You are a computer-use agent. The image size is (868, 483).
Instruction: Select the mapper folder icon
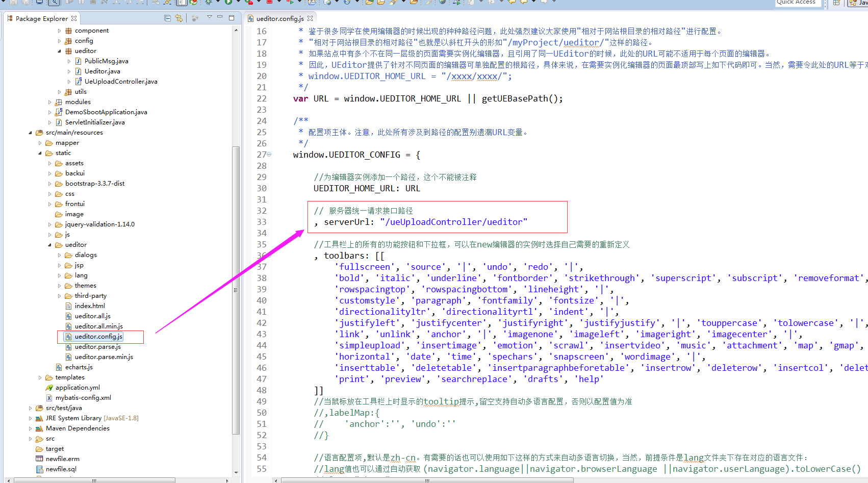point(49,143)
